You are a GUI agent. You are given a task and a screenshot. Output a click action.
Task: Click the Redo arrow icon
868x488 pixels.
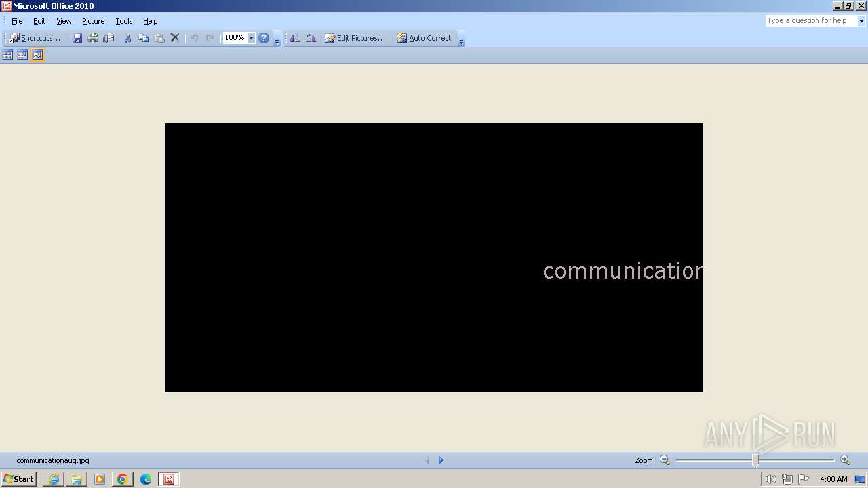(x=210, y=38)
